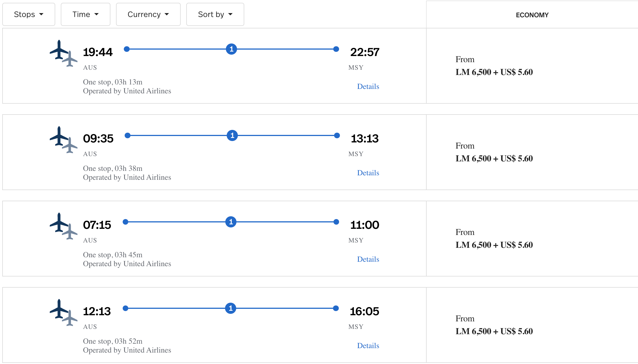Open the Stops filter dropdown
The height and width of the screenshot is (364, 638).
tap(29, 14)
